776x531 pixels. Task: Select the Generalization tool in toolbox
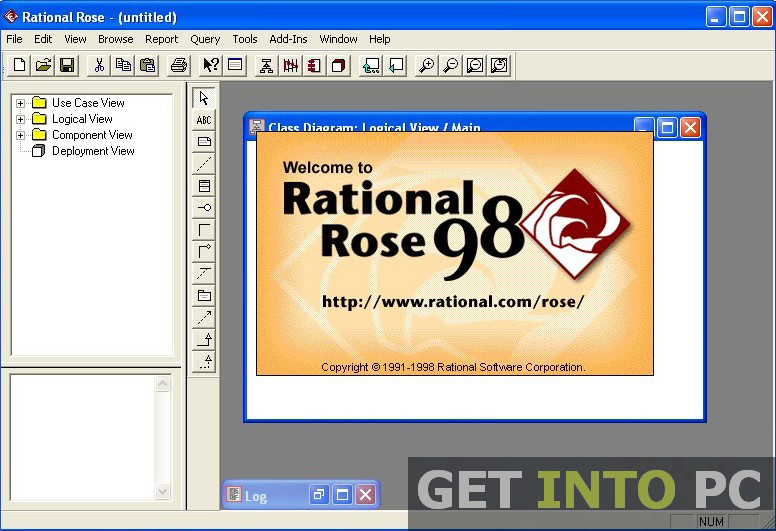coord(204,339)
